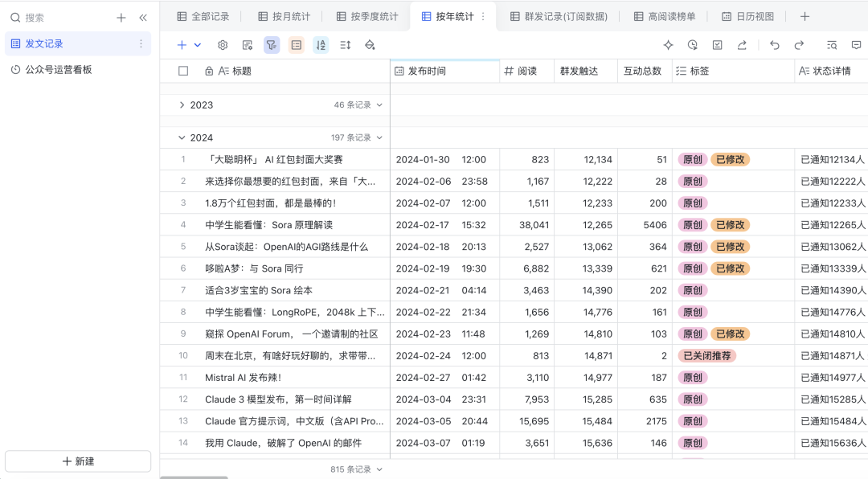Open the paint bucket fill color icon
The height and width of the screenshot is (479, 868).
pos(370,45)
